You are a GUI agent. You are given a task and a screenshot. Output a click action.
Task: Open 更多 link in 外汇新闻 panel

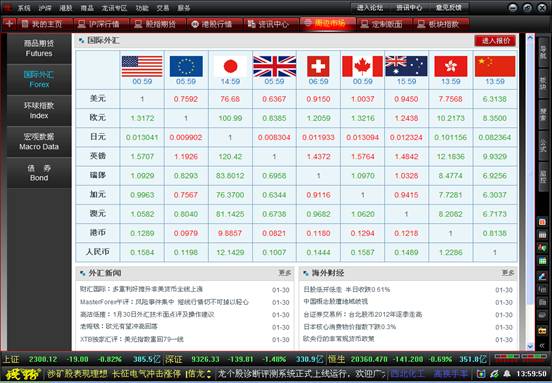click(x=284, y=273)
